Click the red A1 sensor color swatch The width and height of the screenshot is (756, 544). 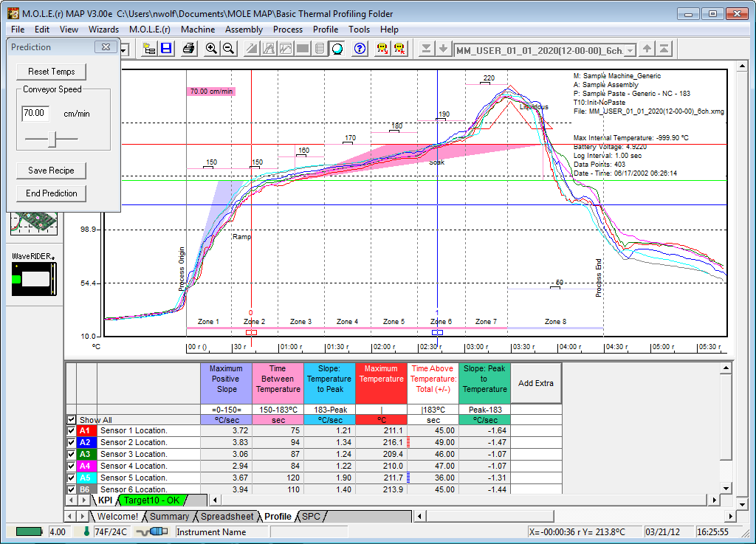pyautogui.click(x=86, y=431)
